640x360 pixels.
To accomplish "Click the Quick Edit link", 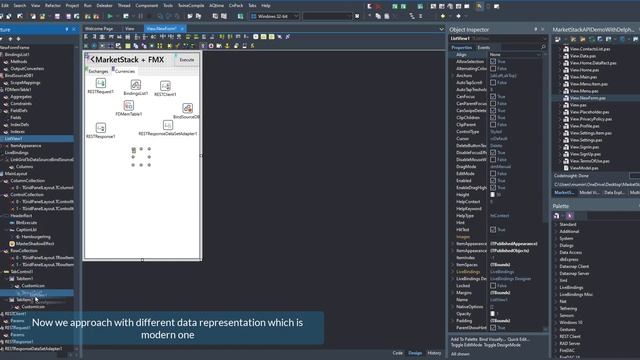I will pyautogui.click(x=518, y=339).
